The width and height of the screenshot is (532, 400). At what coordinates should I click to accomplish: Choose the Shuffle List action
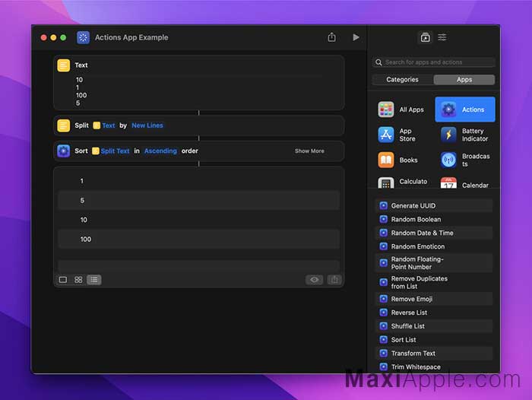434,326
